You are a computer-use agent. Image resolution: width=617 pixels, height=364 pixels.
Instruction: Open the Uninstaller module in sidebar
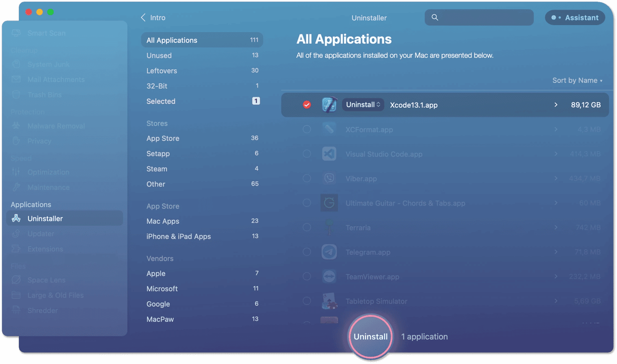(x=65, y=218)
